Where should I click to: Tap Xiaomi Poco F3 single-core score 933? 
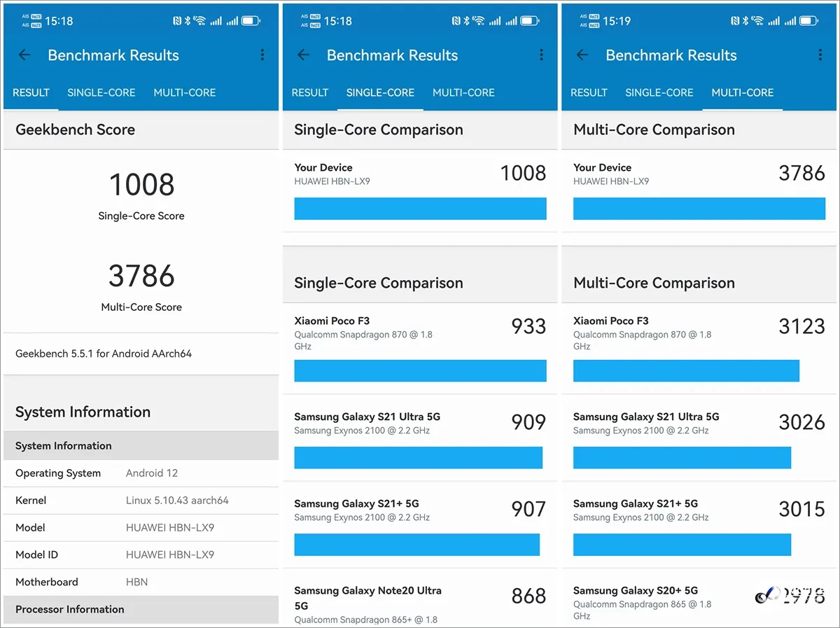[528, 326]
